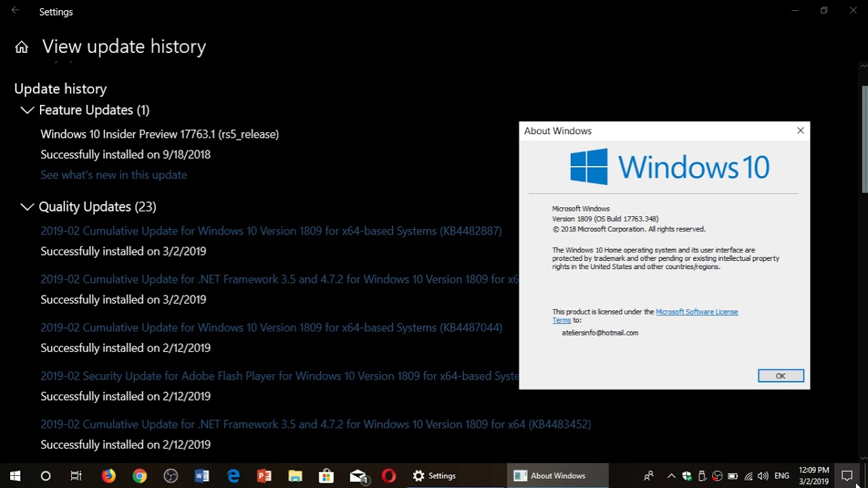
Task: Open the .NET Framework update installed on 3/2/2019
Action: click(x=279, y=279)
